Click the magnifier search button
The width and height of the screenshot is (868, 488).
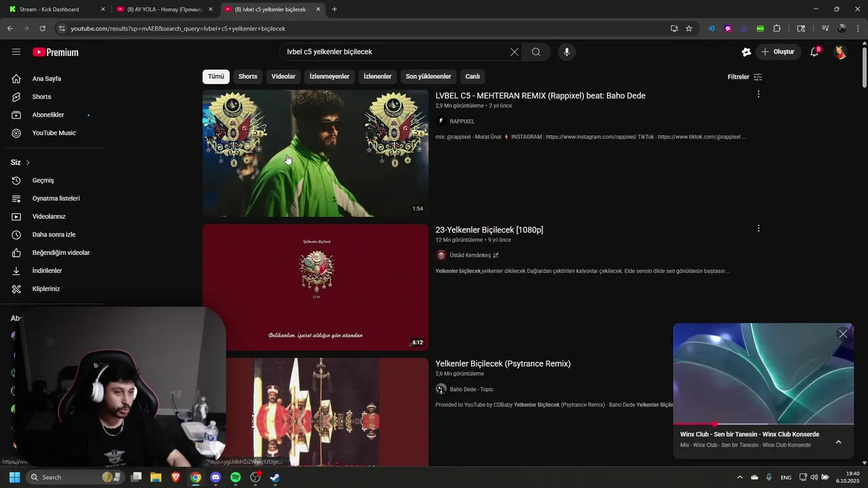[x=536, y=52]
